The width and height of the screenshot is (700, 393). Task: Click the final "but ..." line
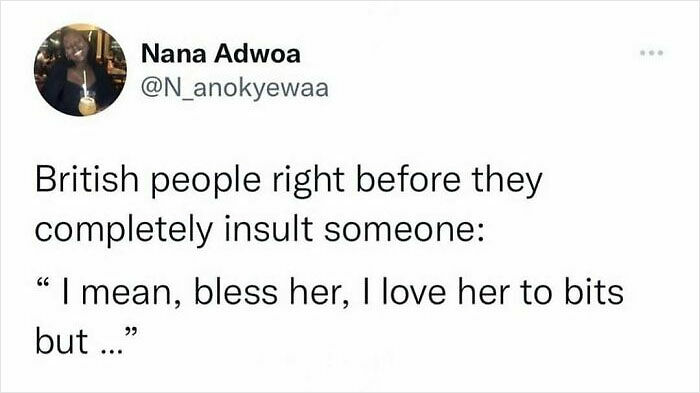point(87,342)
